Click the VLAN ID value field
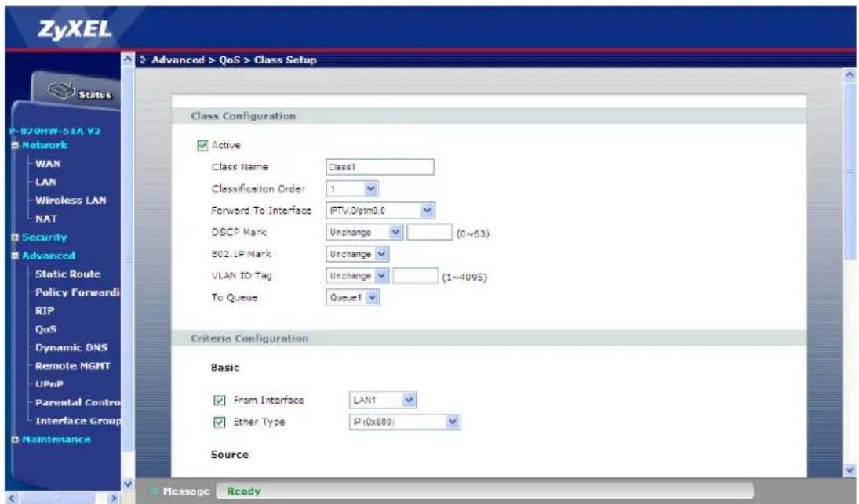 tap(416, 276)
